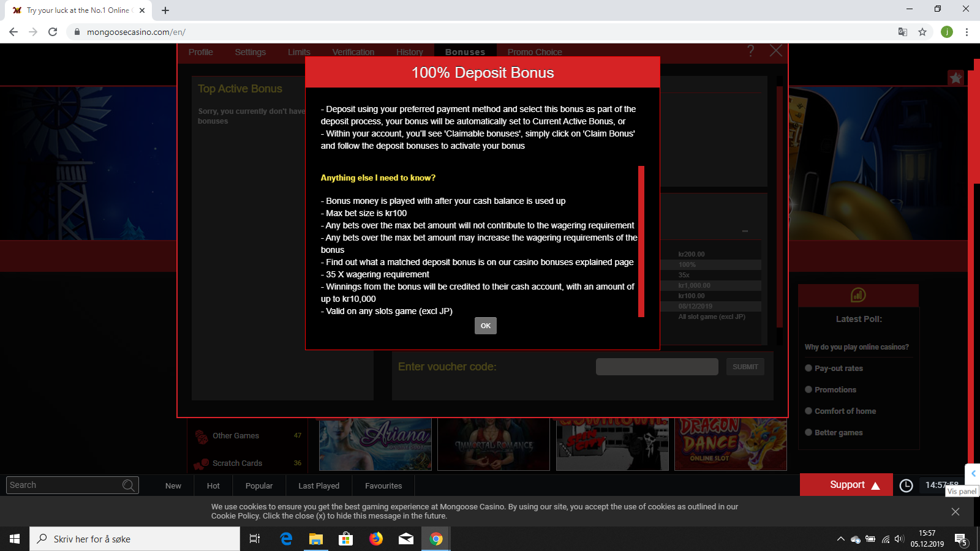Bookmark this page with the star icon
This screenshot has height=551, width=980.
(x=922, y=32)
